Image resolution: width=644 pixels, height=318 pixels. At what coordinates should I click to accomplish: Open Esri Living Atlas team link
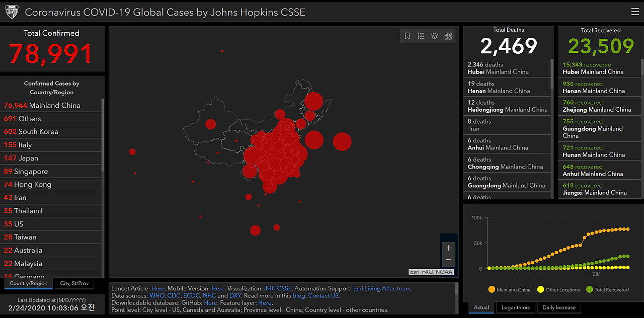[381, 288]
